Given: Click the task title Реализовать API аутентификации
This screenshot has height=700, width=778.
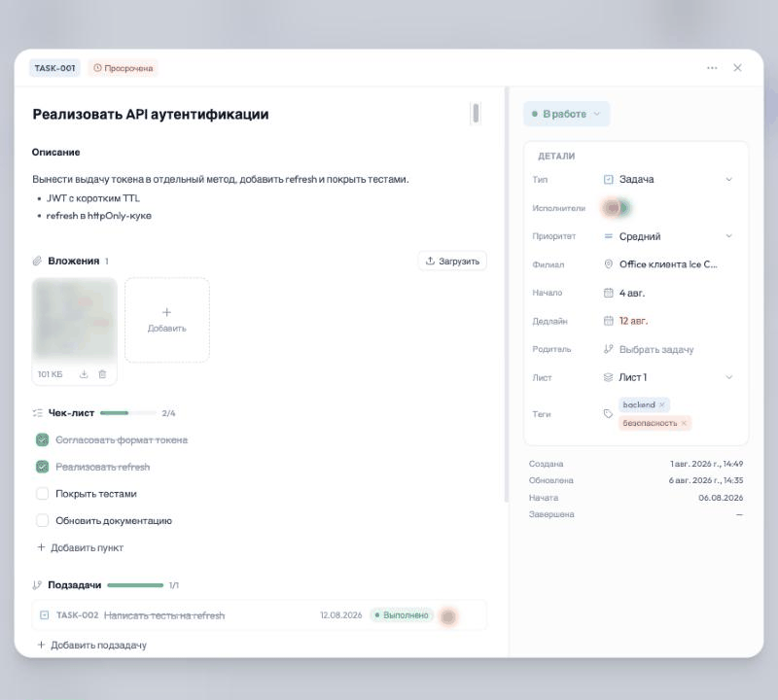Looking at the screenshot, I should pyautogui.click(x=151, y=115).
